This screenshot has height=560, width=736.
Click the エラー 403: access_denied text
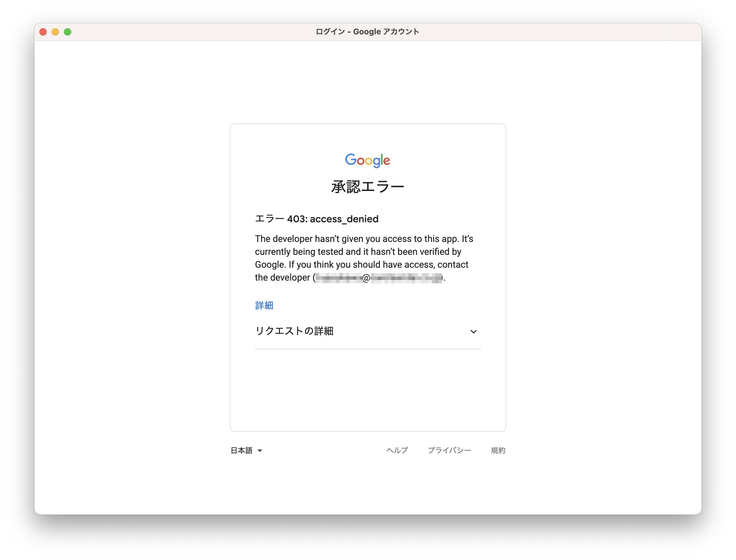tap(316, 219)
